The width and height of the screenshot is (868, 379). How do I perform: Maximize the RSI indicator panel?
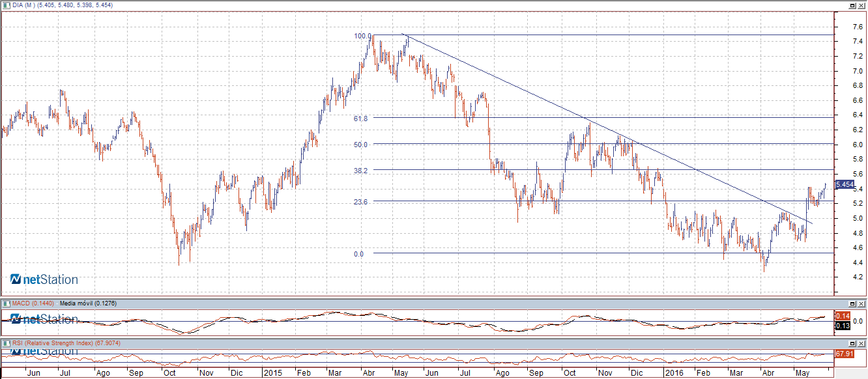coord(852,343)
